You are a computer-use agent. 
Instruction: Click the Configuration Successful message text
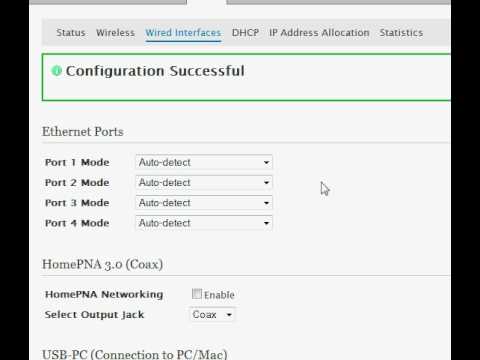tap(155, 71)
